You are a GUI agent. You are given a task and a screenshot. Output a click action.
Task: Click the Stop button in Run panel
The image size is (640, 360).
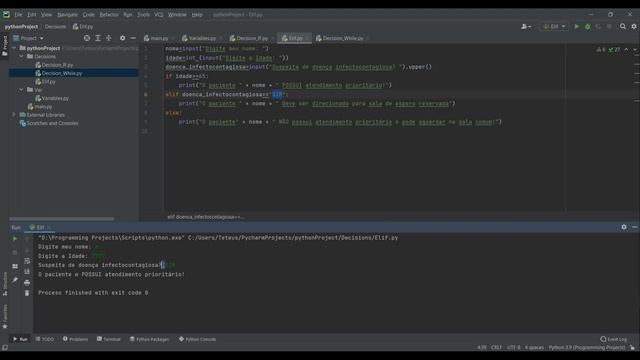pos(15,252)
